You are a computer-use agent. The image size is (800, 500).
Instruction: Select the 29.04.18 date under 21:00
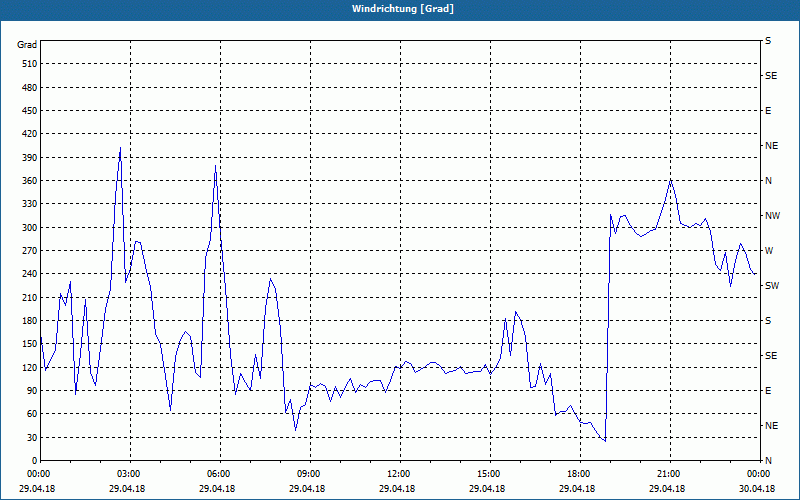(x=667, y=488)
